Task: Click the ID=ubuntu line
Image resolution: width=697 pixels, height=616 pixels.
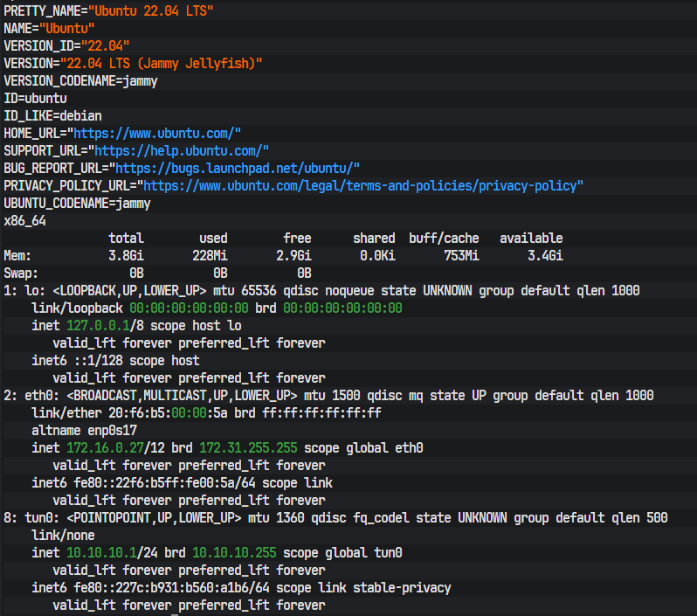Action: click(x=35, y=98)
